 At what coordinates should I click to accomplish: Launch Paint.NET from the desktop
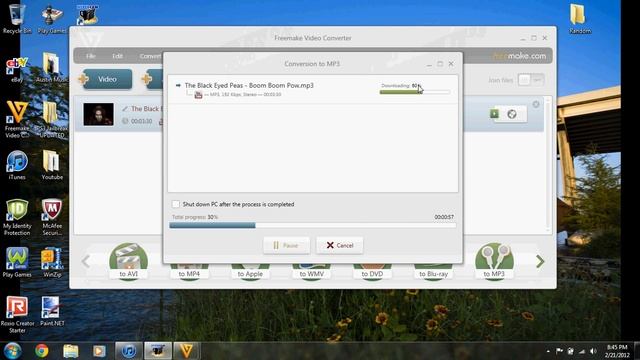click(52, 311)
